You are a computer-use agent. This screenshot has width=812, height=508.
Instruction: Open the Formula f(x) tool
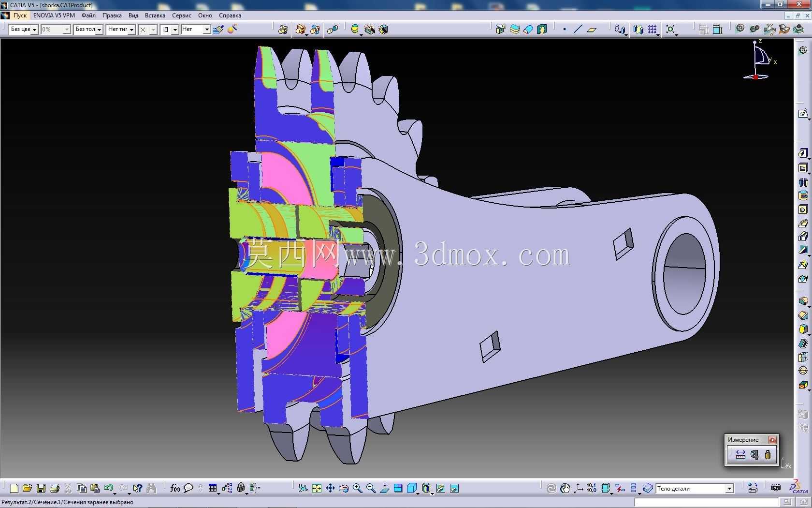[175, 488]
